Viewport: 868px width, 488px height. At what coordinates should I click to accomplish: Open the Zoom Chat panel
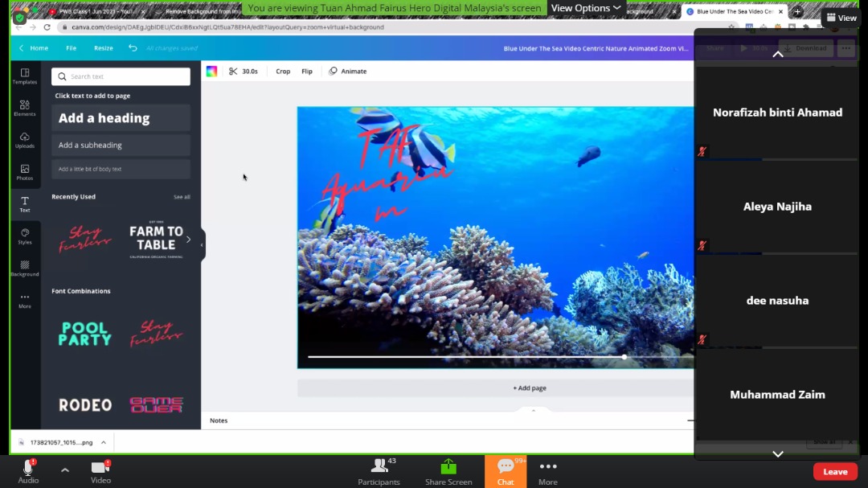pos(506,470)
